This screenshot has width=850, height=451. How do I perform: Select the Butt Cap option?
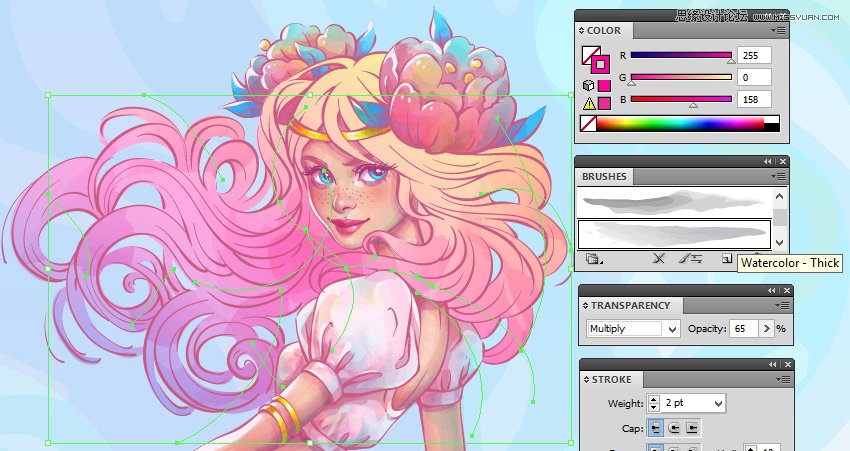pyautogui.click(x=656, y=428)
